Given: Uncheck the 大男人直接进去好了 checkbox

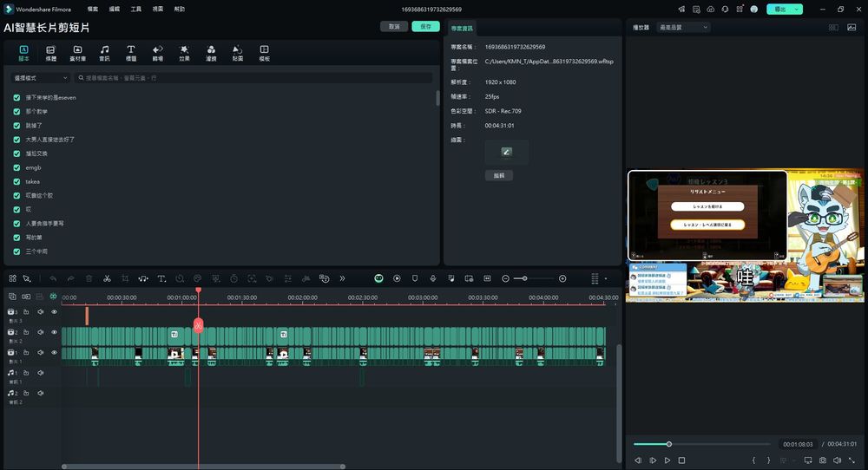Looking at the screenshot, I should pos(16,140).
